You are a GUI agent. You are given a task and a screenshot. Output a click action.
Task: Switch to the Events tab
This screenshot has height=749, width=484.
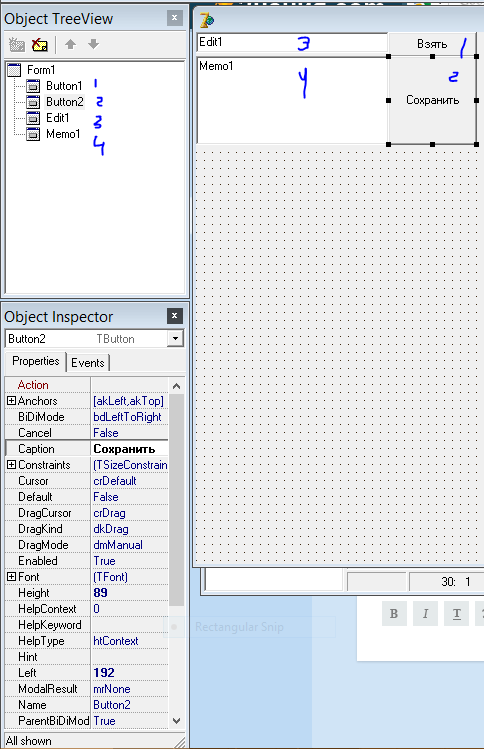88,363
